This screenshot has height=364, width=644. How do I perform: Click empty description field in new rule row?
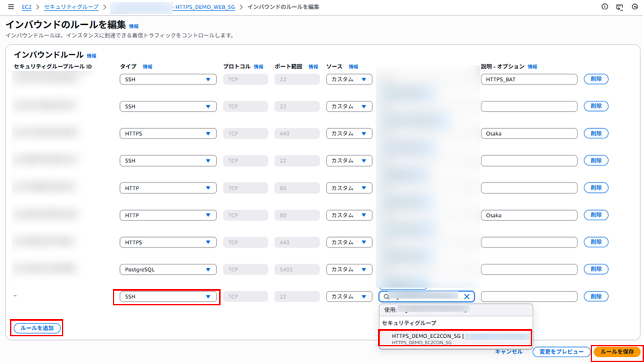[529, 297]
